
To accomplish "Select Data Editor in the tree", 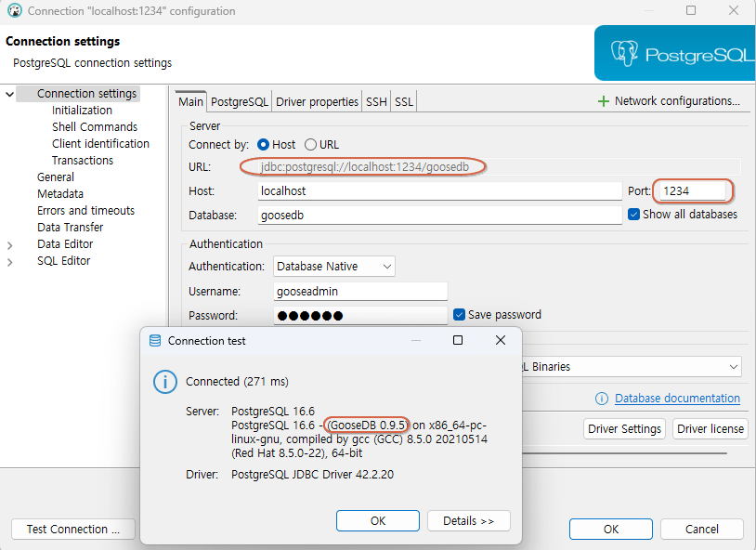I will click(x=65, y=244).
